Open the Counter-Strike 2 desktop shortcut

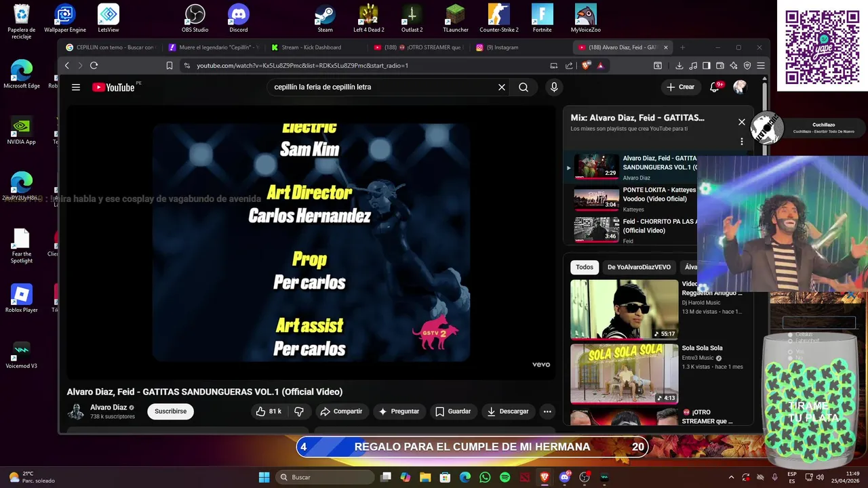tap(499, 18)
